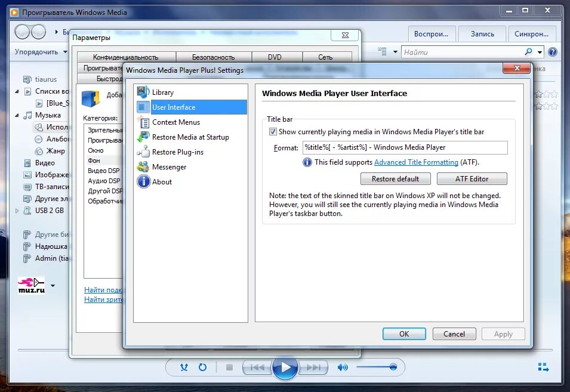Toggle repeat in the player controls

(x=202, y=368)
